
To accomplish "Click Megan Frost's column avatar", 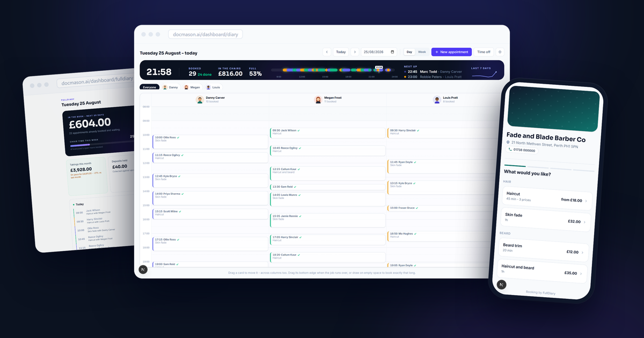I will point(318,100).
